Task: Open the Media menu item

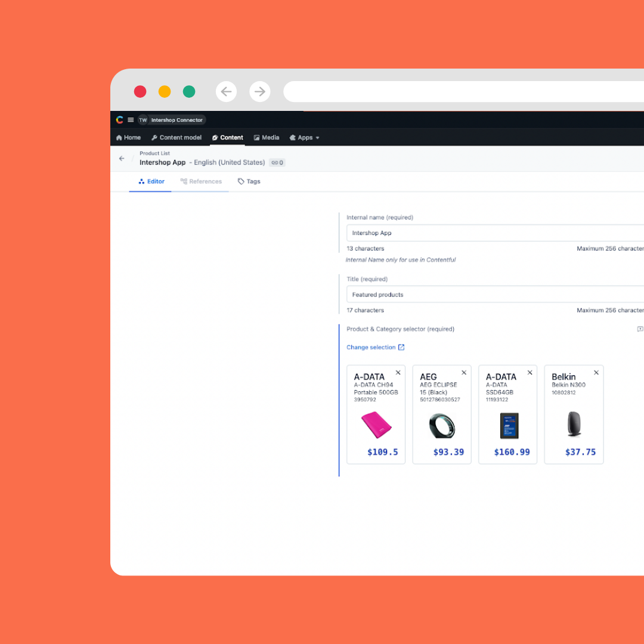Action: tap(267, 138)
